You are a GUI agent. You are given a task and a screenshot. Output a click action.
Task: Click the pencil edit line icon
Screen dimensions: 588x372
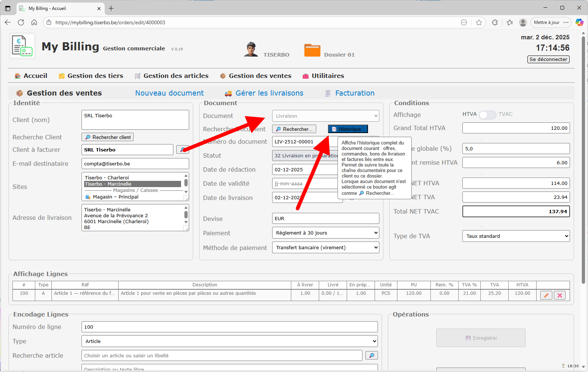click(546, 295)
